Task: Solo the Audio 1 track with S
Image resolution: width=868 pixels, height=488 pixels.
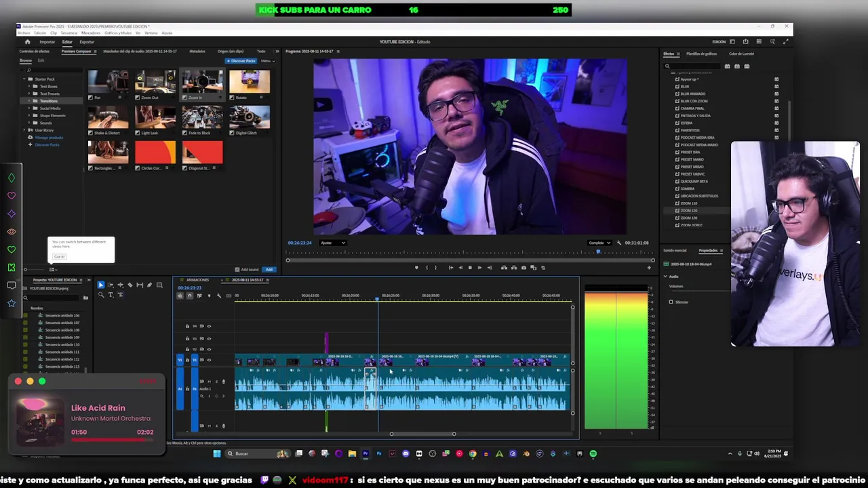Action: (216, 382)
